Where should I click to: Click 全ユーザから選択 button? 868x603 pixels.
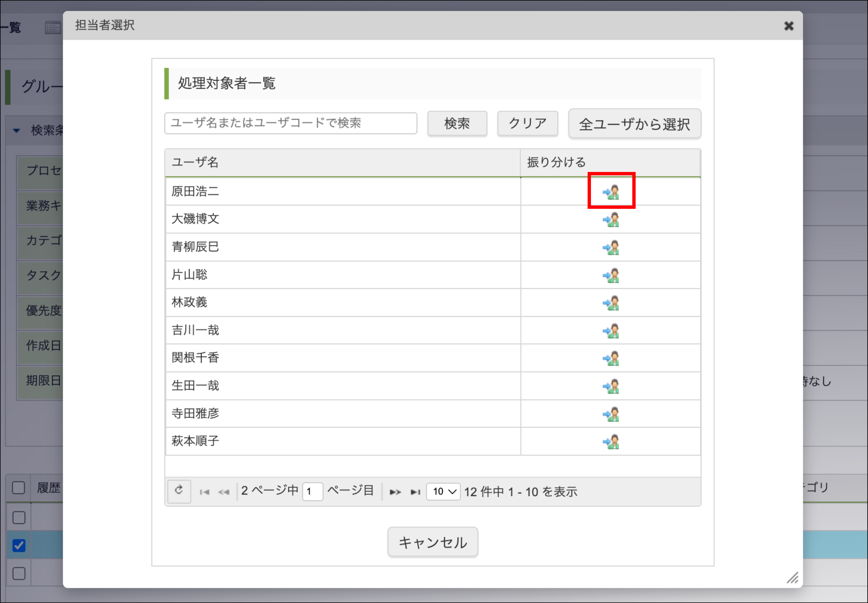(x=634, y=124)
